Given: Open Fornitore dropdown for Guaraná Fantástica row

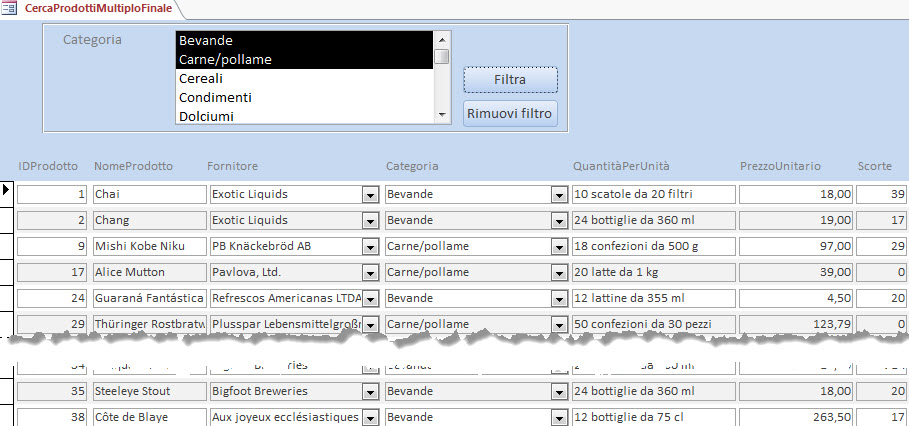Looking at the screenshot, I should coord(370,299).
